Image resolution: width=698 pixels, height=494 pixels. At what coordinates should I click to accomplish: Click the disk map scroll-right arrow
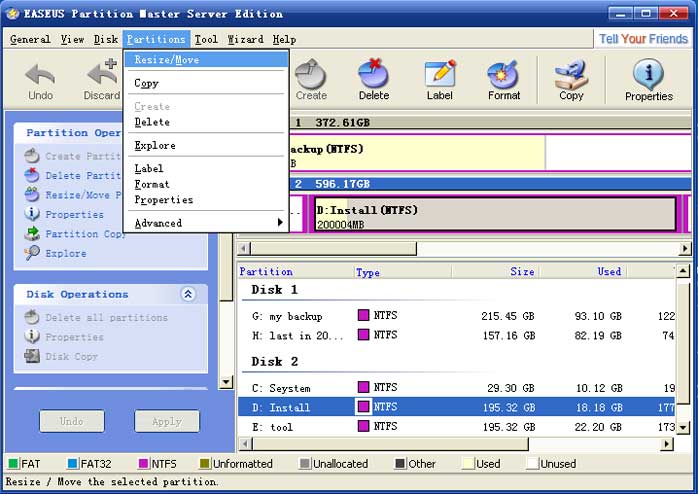(685, 248)
